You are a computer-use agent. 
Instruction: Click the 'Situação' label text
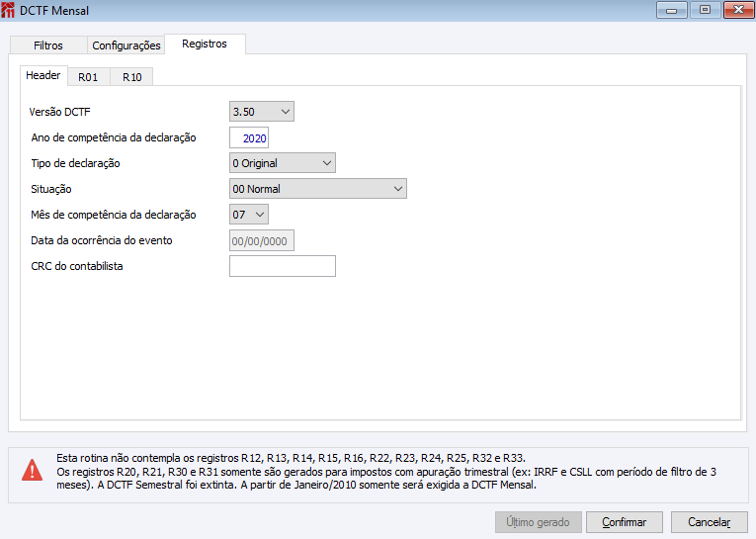click(x=51, y=189)
